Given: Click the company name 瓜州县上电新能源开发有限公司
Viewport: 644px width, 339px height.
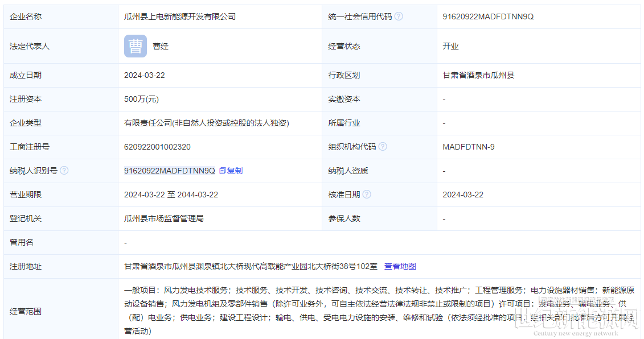Looking at the screenshot, I should [180, 16].
